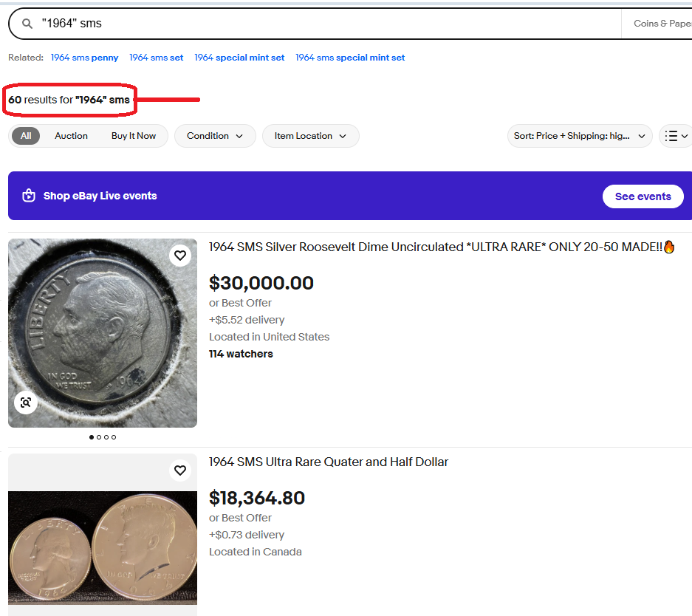Open related search 1964 sms penny
This screenshot has width=692, height=616.
84,58
